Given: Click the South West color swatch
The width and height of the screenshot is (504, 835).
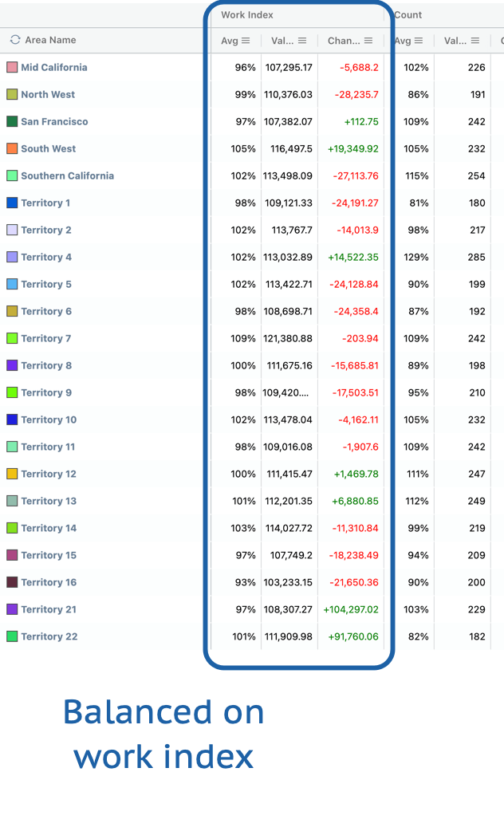Looking at the screenshot, I should (12, 148).
